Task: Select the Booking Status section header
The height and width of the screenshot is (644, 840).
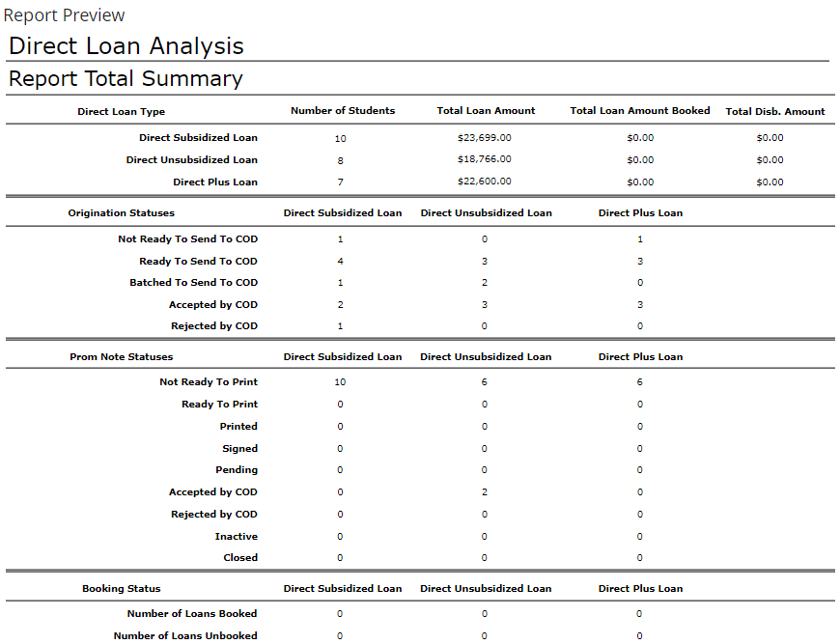Action: tap(122, 589)
